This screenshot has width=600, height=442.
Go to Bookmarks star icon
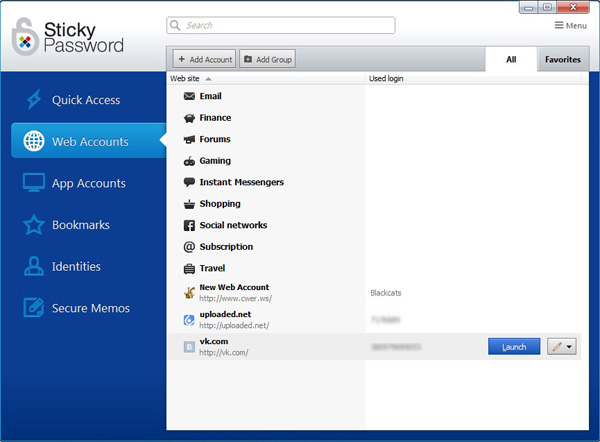(34, 225)
